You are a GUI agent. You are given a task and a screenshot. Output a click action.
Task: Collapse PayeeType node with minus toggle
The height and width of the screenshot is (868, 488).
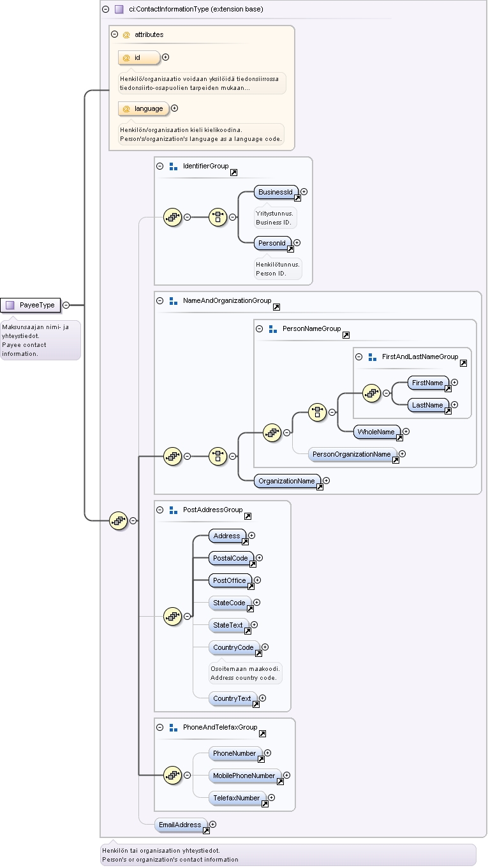[66, 305]
